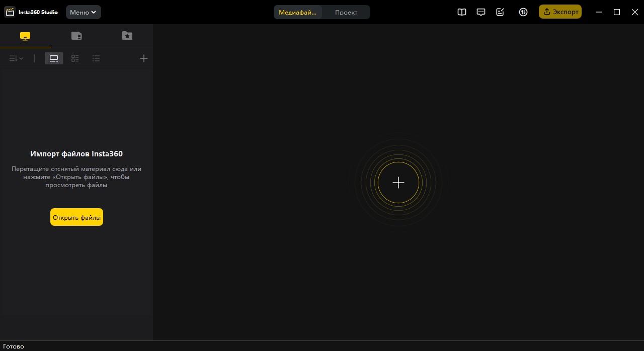
Task: Open the transfer queue circle icon
Action: click(x=523, y=12)
